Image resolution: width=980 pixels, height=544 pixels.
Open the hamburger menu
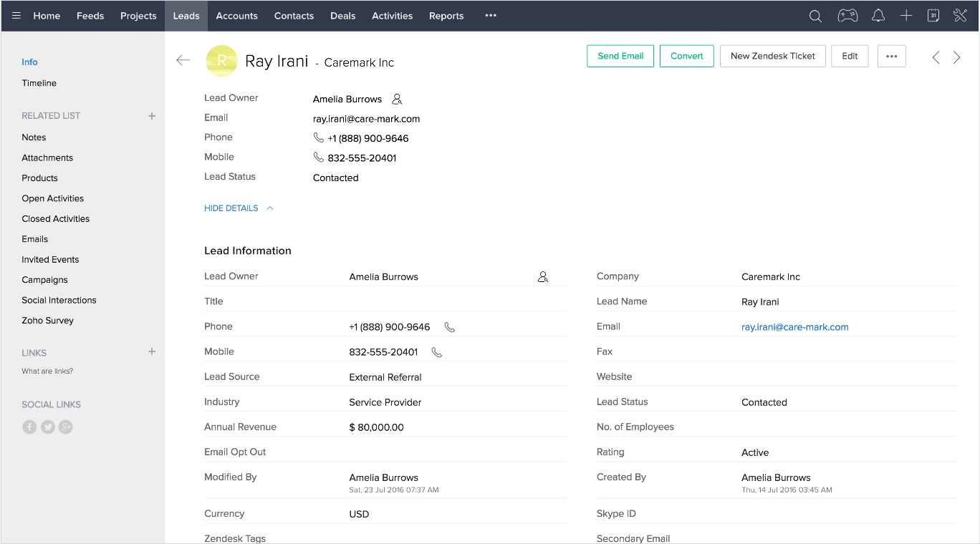pos(16,15)
